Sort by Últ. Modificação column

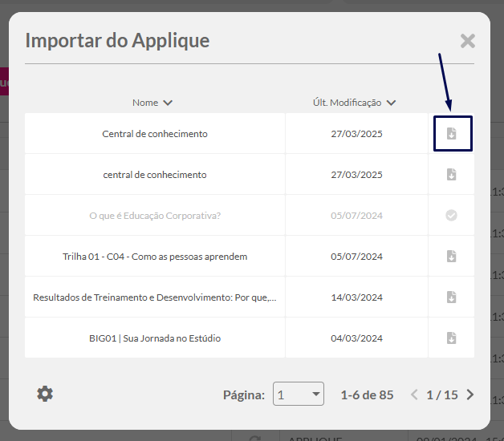354,103
